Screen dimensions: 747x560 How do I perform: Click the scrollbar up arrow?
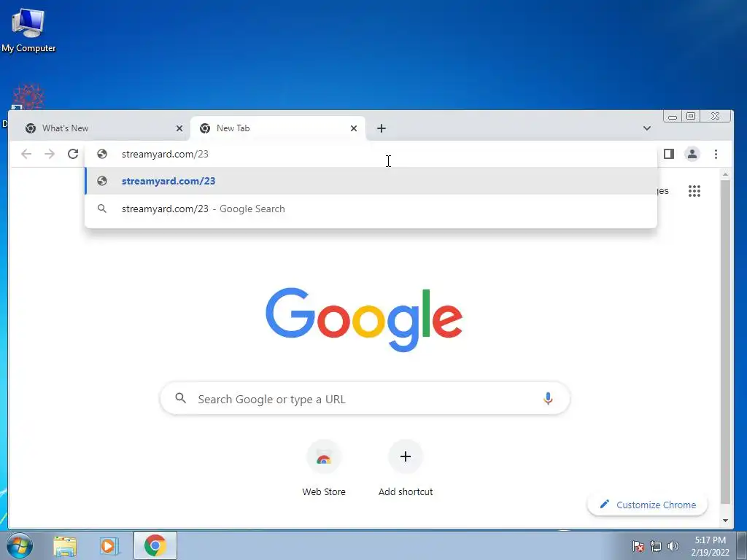click(725, 175)
